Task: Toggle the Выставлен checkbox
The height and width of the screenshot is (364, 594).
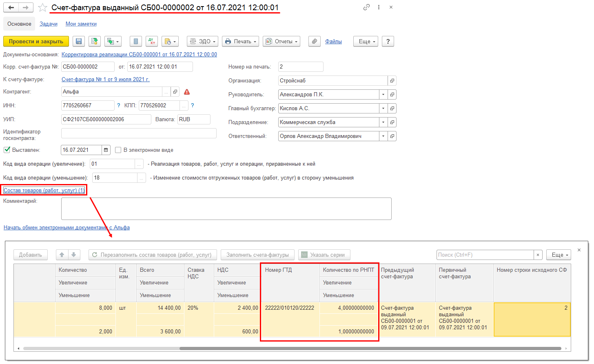Action: tap(7, 150)
